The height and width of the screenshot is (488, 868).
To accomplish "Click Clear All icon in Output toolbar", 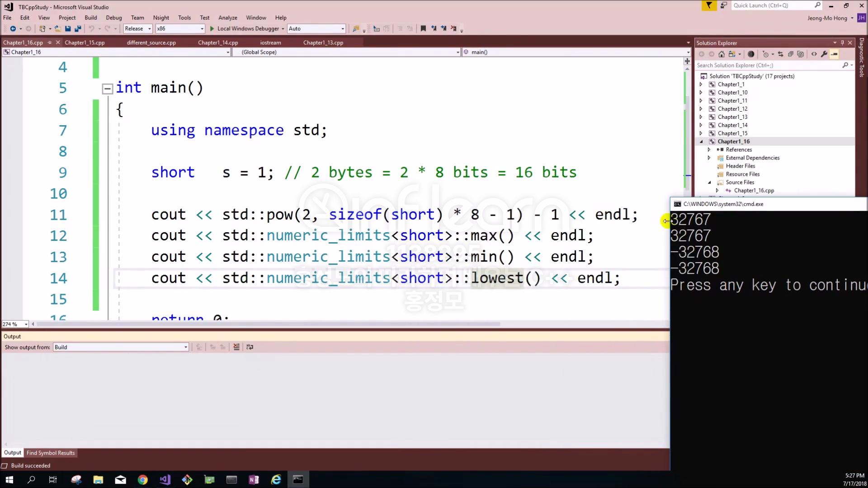I will (236, 347).
